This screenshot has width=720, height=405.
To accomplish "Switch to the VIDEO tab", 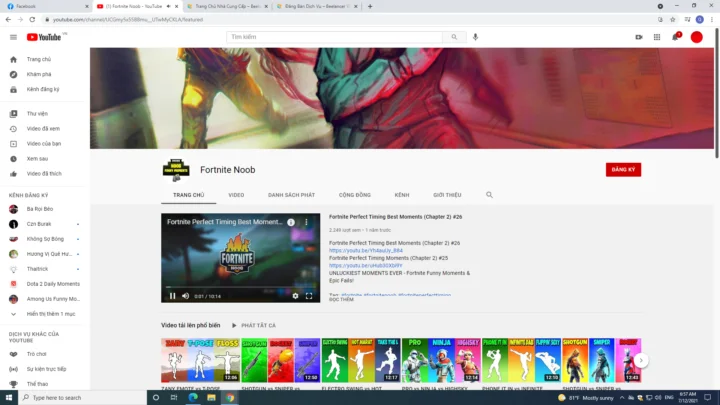I will pyautogui.click(x=236, y=195).
